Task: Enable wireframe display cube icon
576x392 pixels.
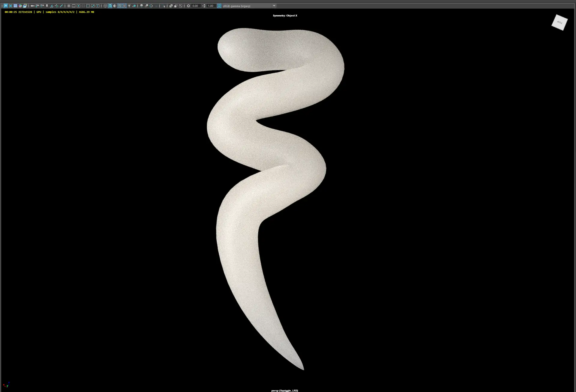Action: [105, 6]
